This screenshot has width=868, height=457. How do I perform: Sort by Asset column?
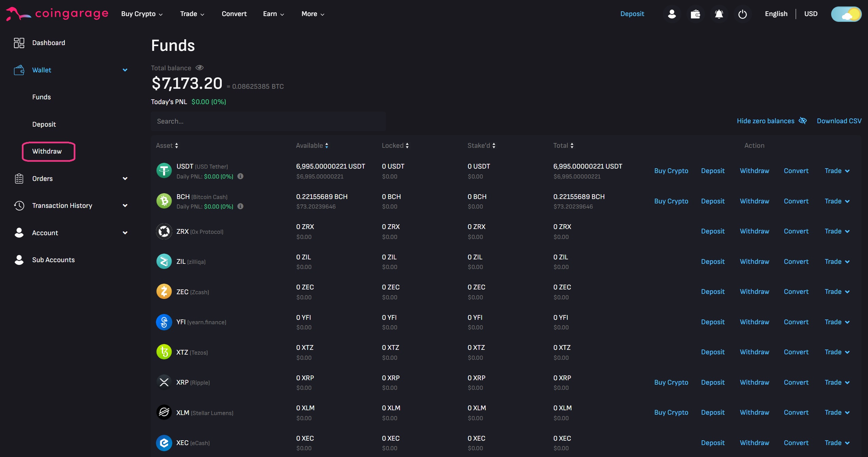tap(167, 145)
